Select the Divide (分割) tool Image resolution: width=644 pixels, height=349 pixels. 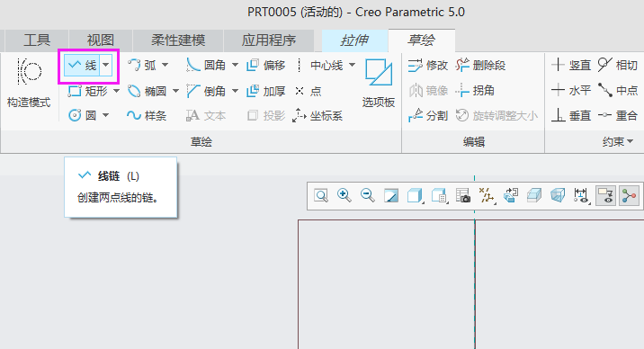click(x=427, y=115)
